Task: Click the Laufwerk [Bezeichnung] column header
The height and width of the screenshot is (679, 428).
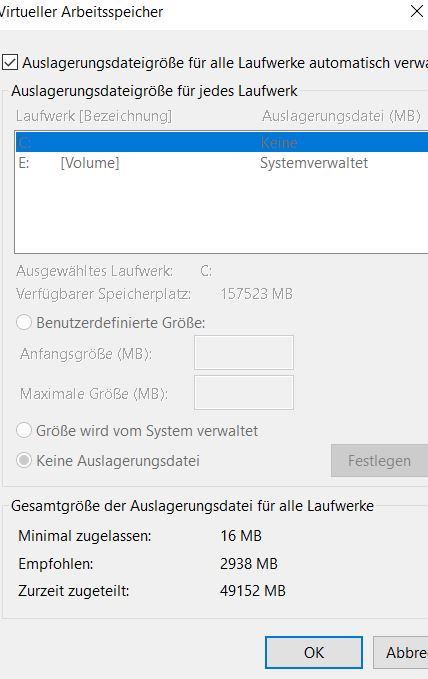Action: [94, 116]
